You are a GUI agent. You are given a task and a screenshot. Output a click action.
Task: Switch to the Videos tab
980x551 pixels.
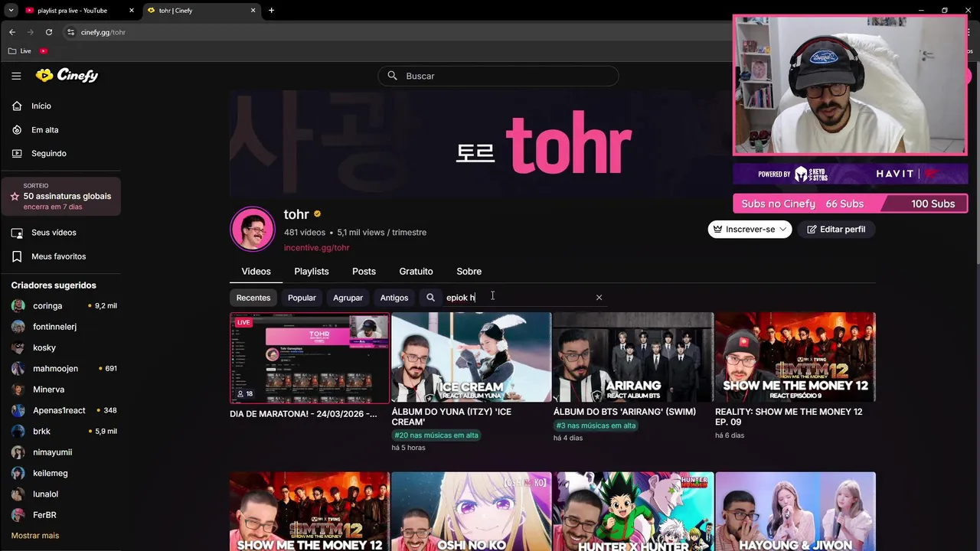[256, 272]
